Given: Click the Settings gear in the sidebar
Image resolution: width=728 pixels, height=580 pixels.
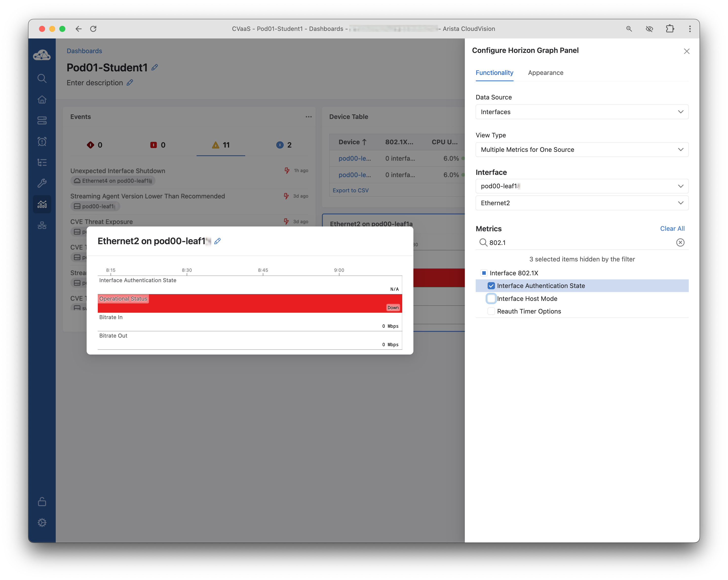Looking at the screenshot, I should coord(42,522).
